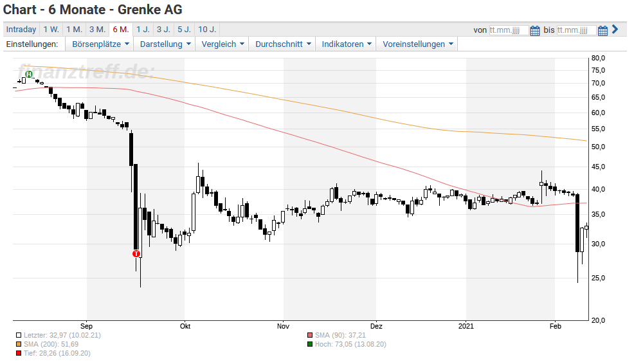Select the 1 M. time range tab
Image resolution: width=634 pixels, height=364 pixels.
coord(75,30)
